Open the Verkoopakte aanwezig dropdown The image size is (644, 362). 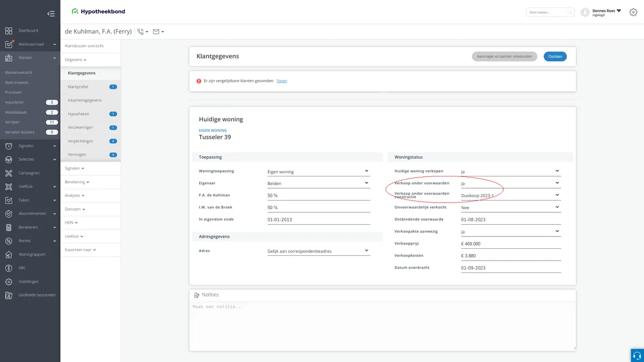pyautogui.click(x=510, y=232)
